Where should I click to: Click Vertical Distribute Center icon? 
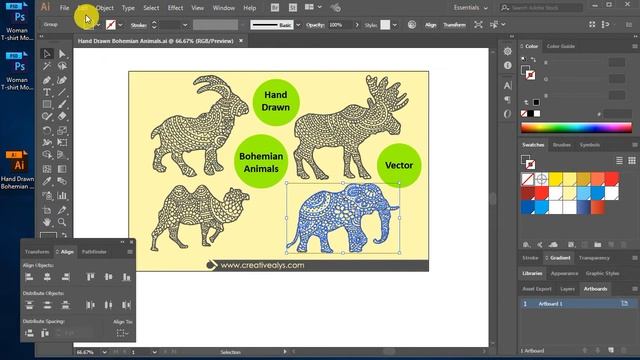tap(47, 305)
